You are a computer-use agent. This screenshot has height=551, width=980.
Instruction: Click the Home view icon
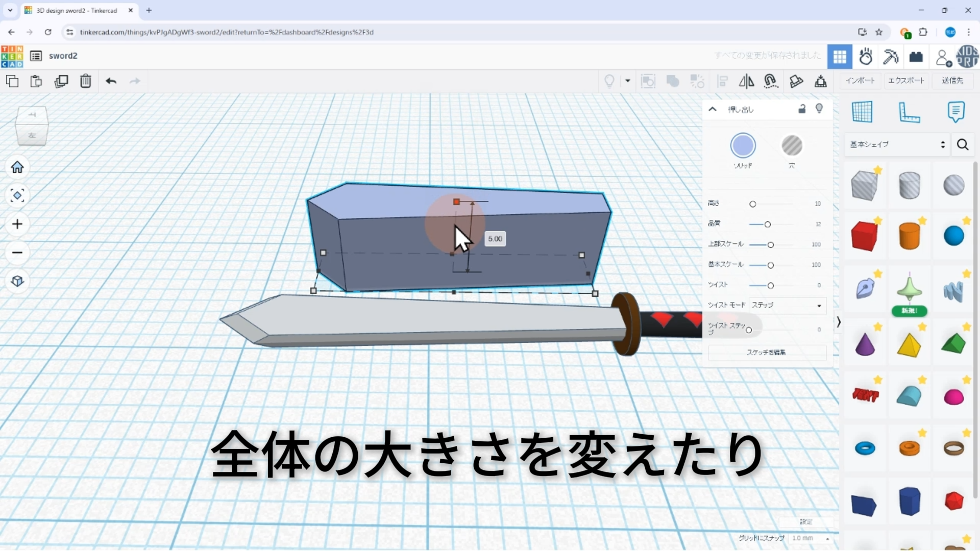(17, 167)
